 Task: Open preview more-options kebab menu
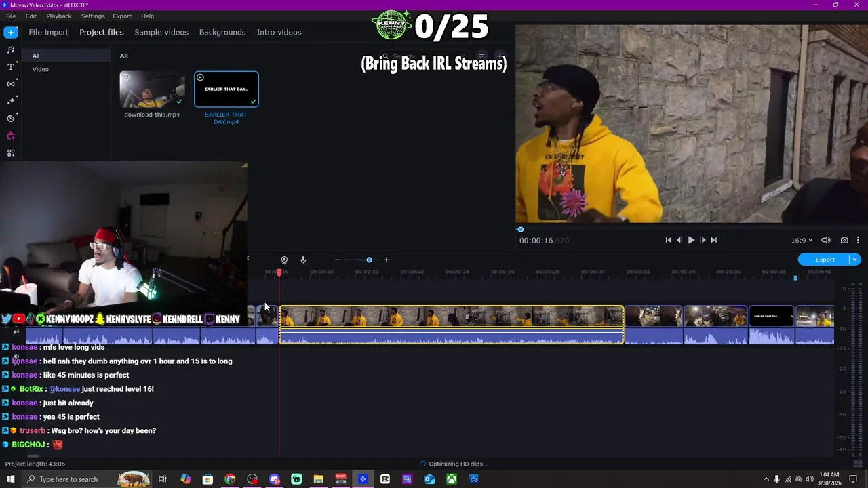tap(858, 240)
